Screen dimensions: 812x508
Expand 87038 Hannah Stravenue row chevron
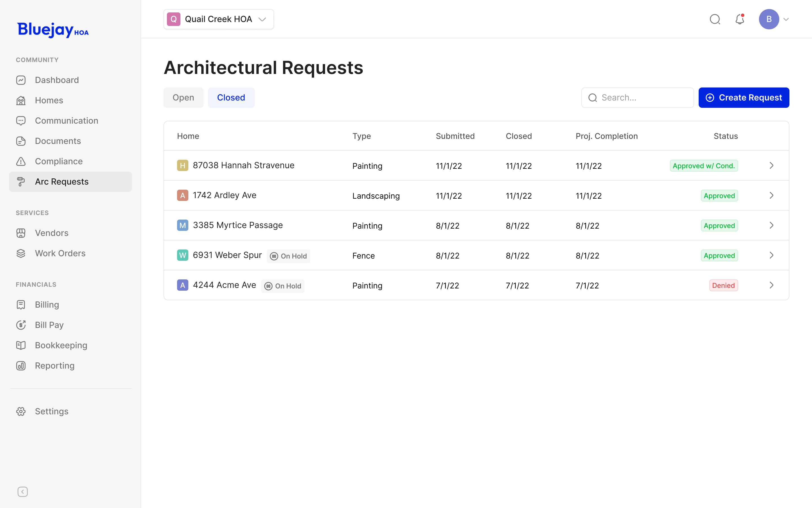771,165
